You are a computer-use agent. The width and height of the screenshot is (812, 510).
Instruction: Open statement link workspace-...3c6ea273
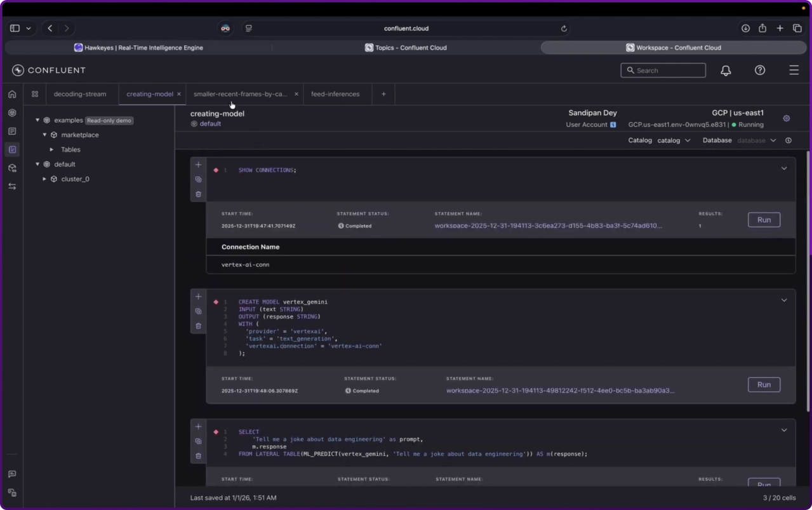[x=549, y=225]
